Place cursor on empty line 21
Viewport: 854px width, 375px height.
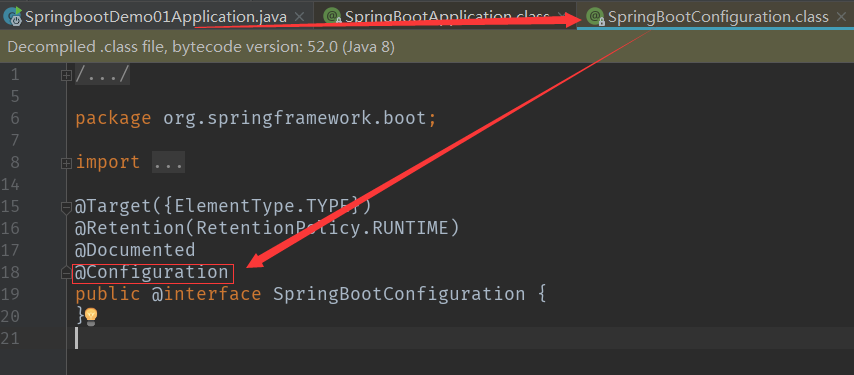tap(460, 338)
